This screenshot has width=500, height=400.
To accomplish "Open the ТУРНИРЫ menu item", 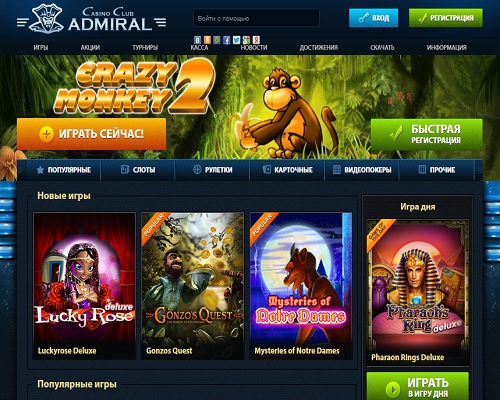I will click(145, 47).
